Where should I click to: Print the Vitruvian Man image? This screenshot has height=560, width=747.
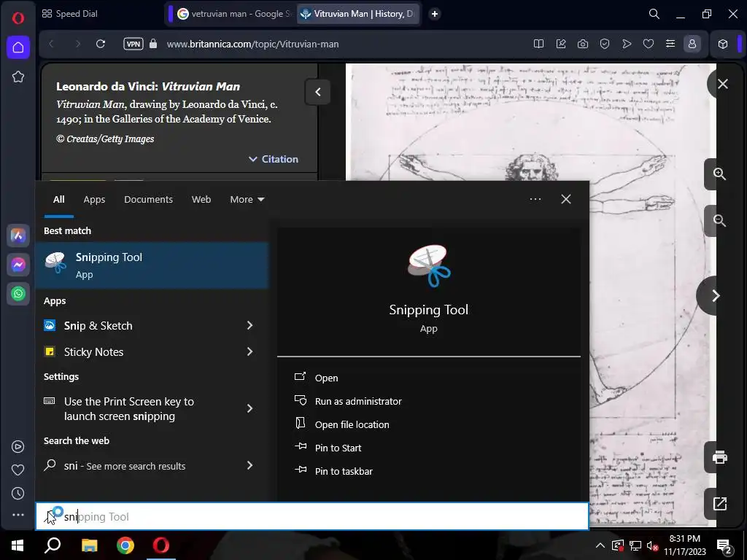click(719, 457)
